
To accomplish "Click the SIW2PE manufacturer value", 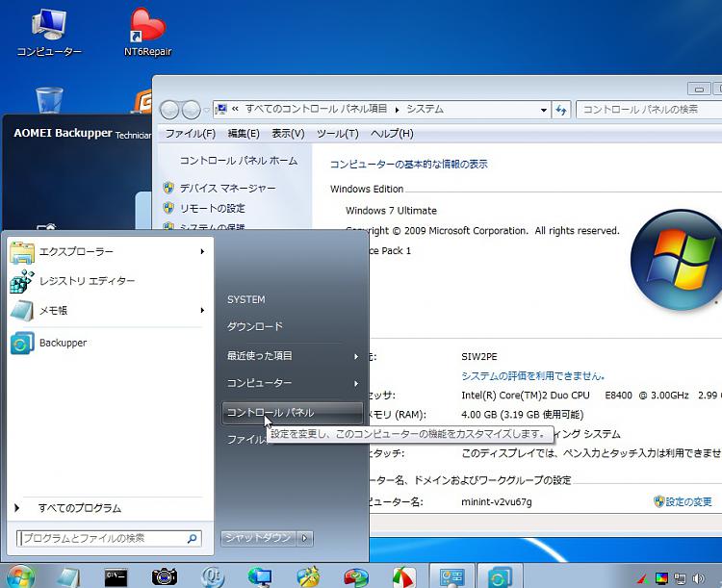I will click(478, 356).
